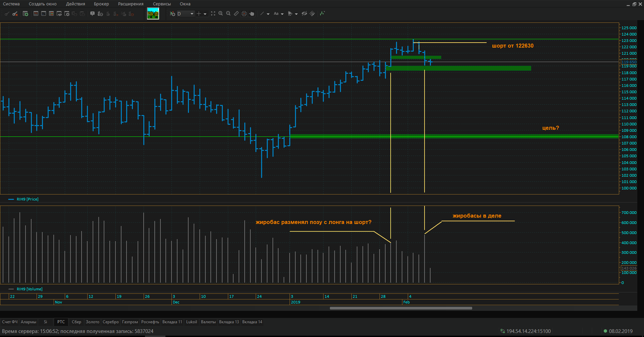
Task: Click the disconnect key icon with red cross
Action: [x=15, y=14]
